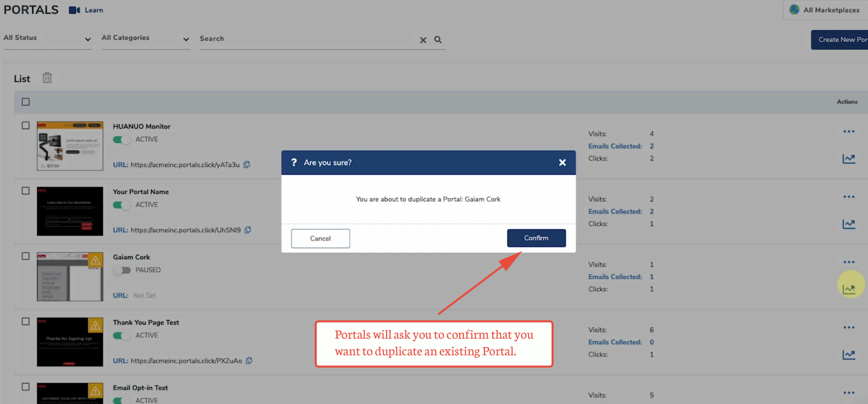Enable the paused Gaiam Cork portal toggle
This screenshot has height=404, width=868.
(x=122, y=270)
